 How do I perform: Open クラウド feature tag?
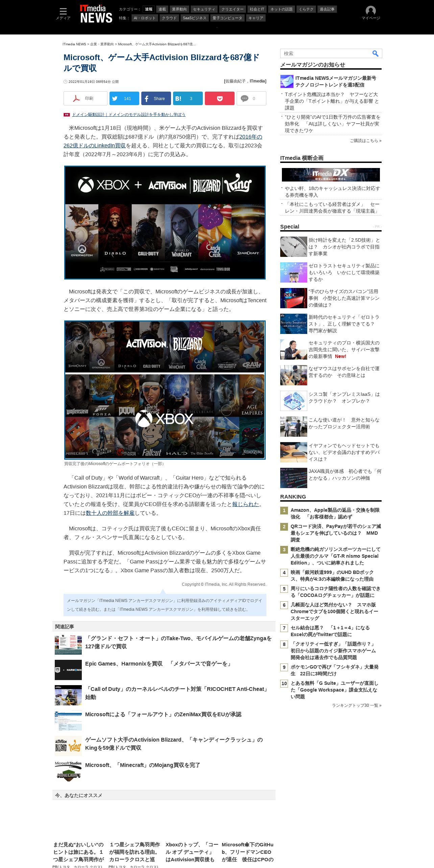[169, 18]
